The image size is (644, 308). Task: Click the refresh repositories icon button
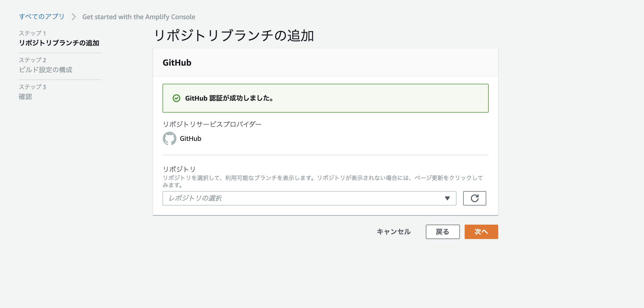474,198
